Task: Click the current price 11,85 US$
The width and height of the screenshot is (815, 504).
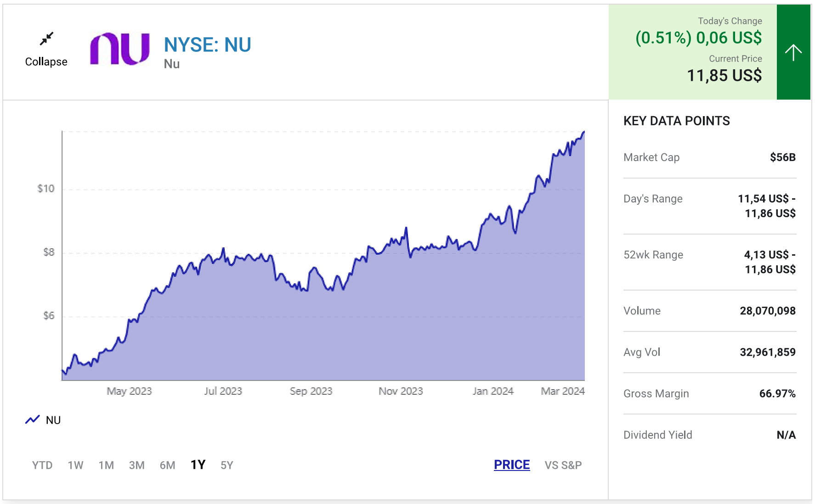Action: click(724, 75)
